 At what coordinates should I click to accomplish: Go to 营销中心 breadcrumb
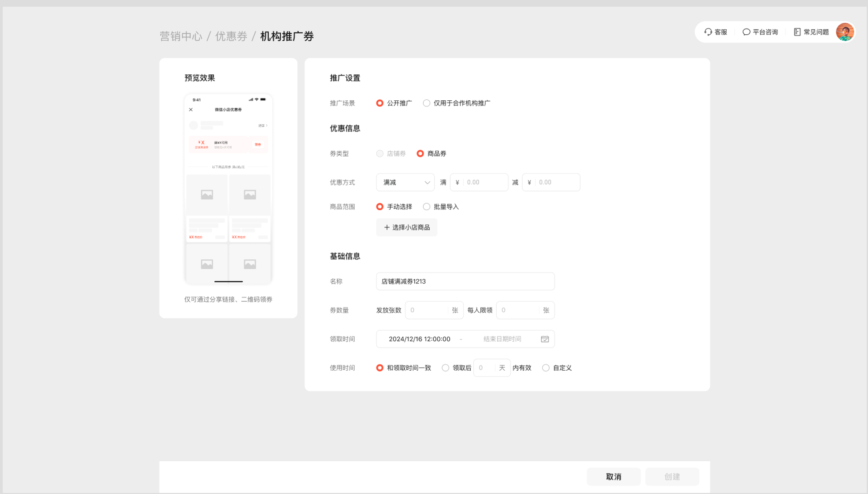coord(181,37)
